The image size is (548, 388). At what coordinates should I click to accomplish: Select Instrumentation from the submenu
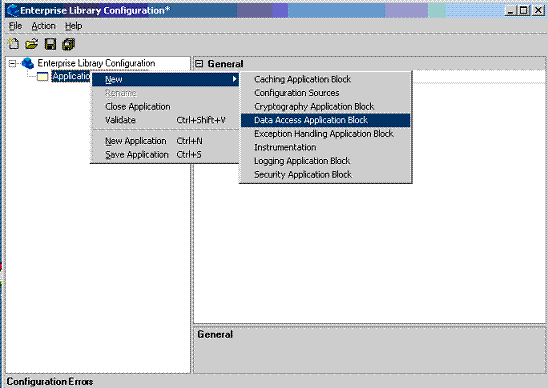pyautogui.click(x=325, y=148)
